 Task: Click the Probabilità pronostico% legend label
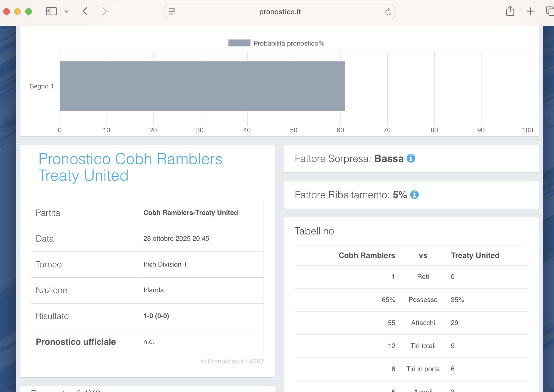(x=289, y=43)
